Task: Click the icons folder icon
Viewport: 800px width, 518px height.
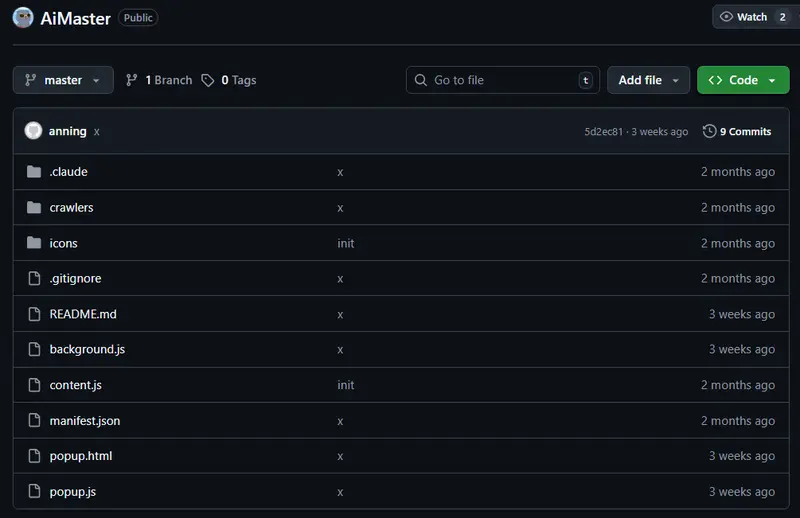Action: (x=34, y=243)
